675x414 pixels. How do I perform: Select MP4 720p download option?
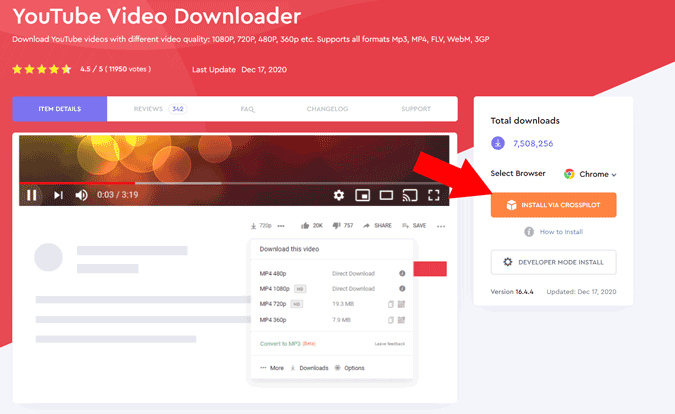pyautogui.click(x=273, y=304)
